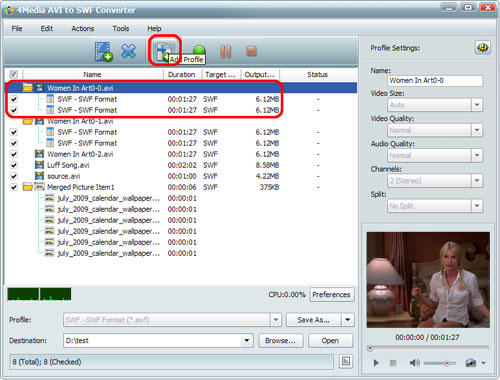Collapse the Women In Art0-0.avi folder
The width and height of the screenshot is (500, 380).
[28, 88]
